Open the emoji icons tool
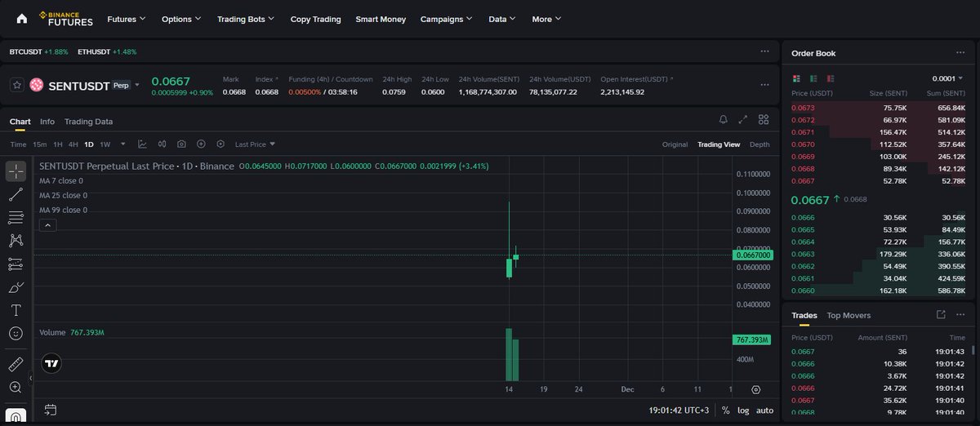 pos(16,333)
